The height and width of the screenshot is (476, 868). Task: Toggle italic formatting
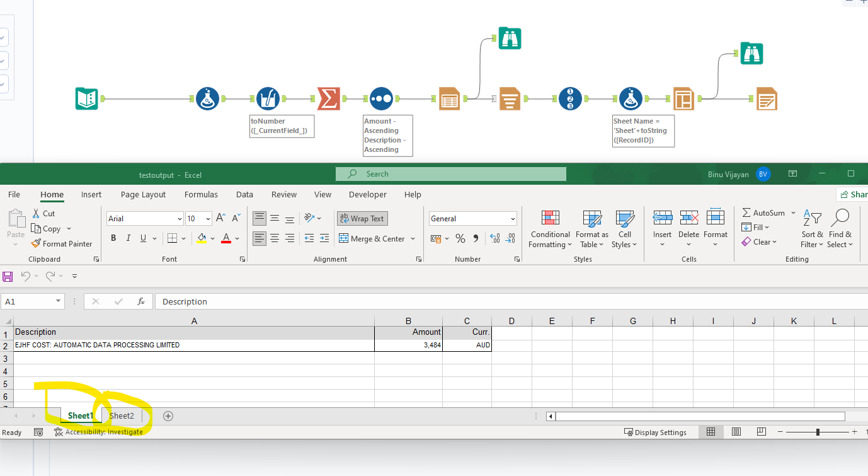click(x=128, y=238)
